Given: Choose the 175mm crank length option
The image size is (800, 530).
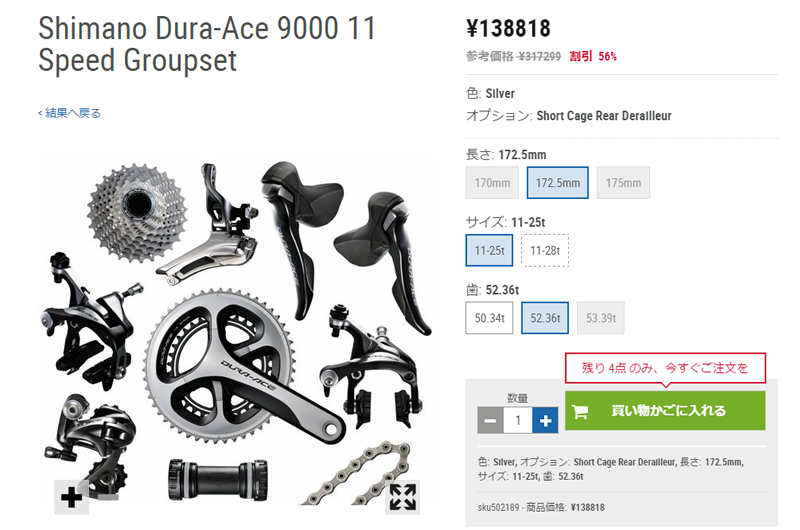Looking at the screenshot, I should click(623, 183).
